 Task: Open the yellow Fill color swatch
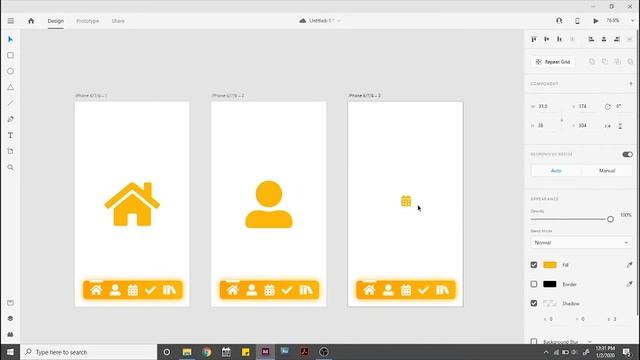point(549,265)
